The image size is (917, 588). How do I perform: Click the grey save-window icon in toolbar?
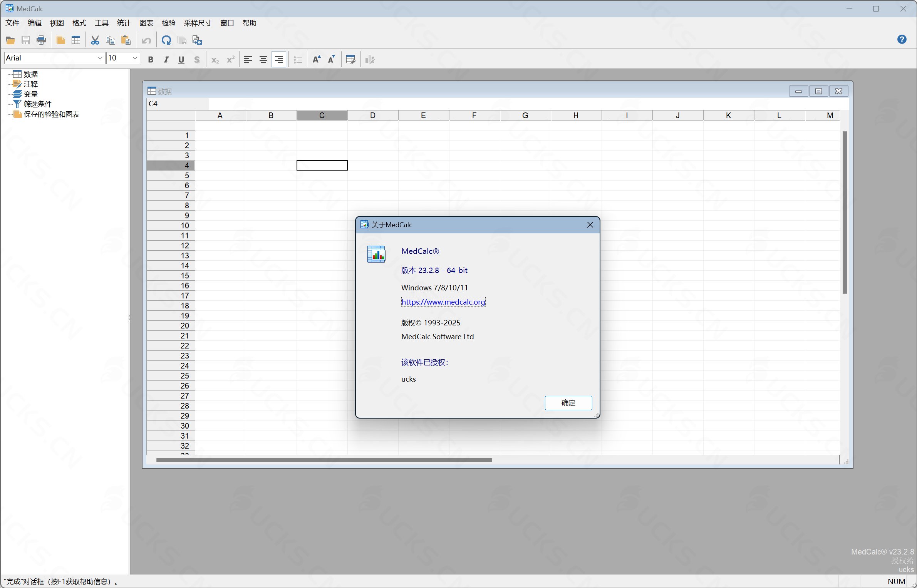point(182,40)
